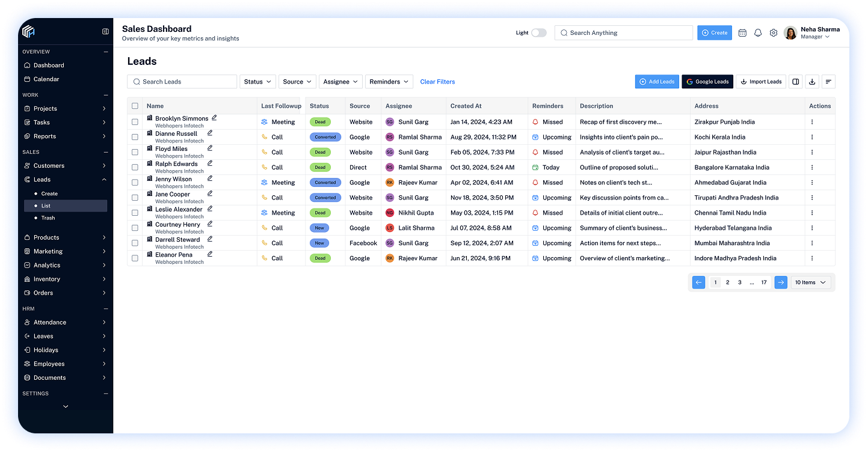Select Darrell Steward row checkbox
This screenshot has height=452, width=868.
(135, 243)
